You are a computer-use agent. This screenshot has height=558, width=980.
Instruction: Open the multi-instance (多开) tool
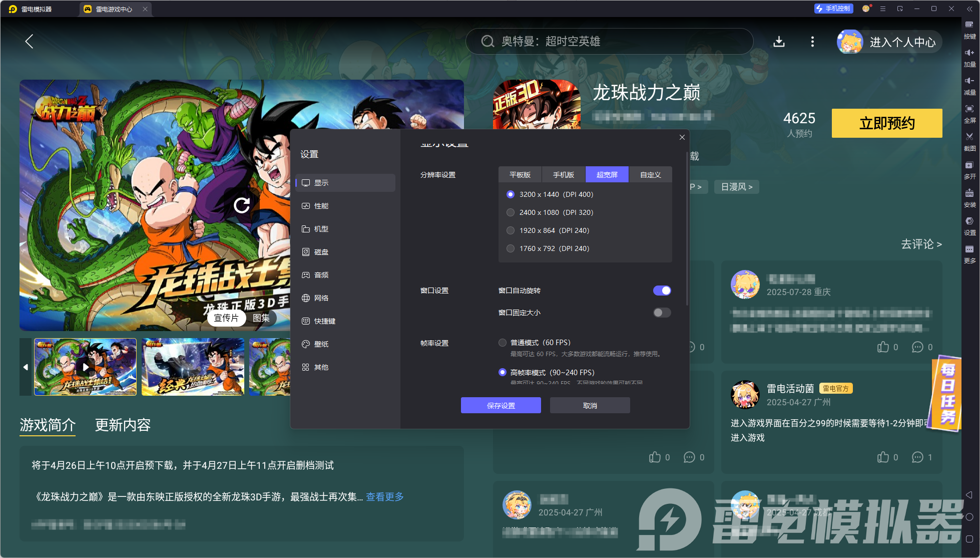(969, 166)
